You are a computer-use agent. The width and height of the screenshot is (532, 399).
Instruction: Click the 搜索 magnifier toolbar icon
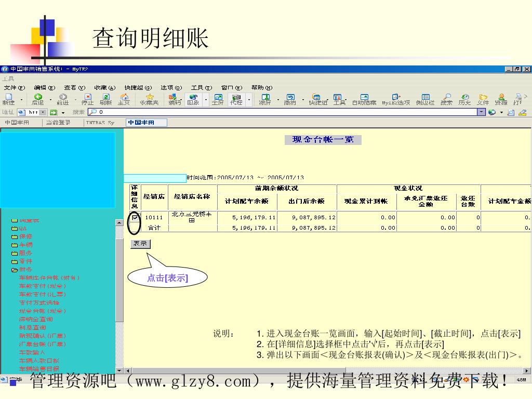click(x=446, y=99)
